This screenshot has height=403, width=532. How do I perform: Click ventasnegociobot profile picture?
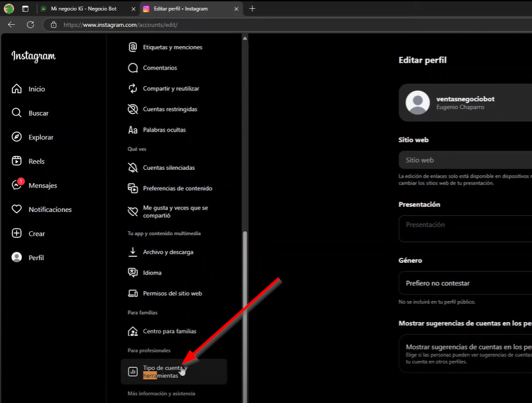417,103
